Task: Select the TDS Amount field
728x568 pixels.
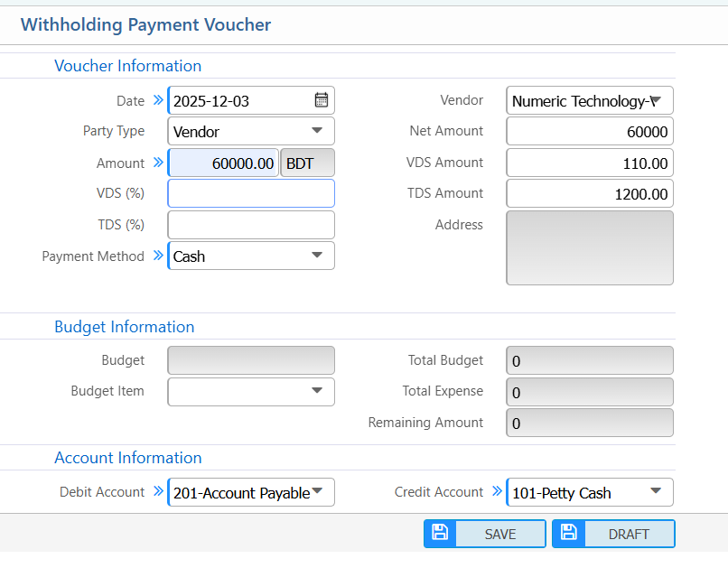Action: pos(589,193)
